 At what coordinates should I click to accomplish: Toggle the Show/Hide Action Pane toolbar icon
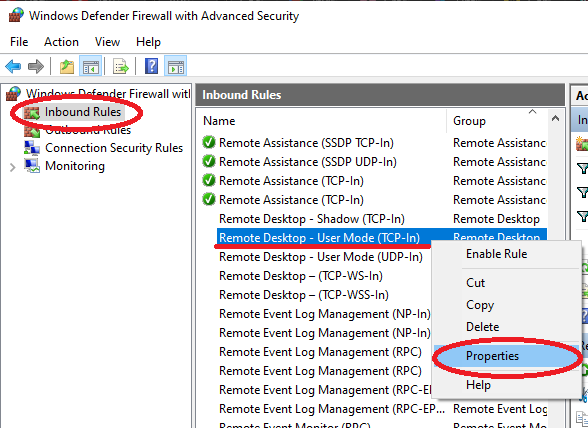coord(176,67)
